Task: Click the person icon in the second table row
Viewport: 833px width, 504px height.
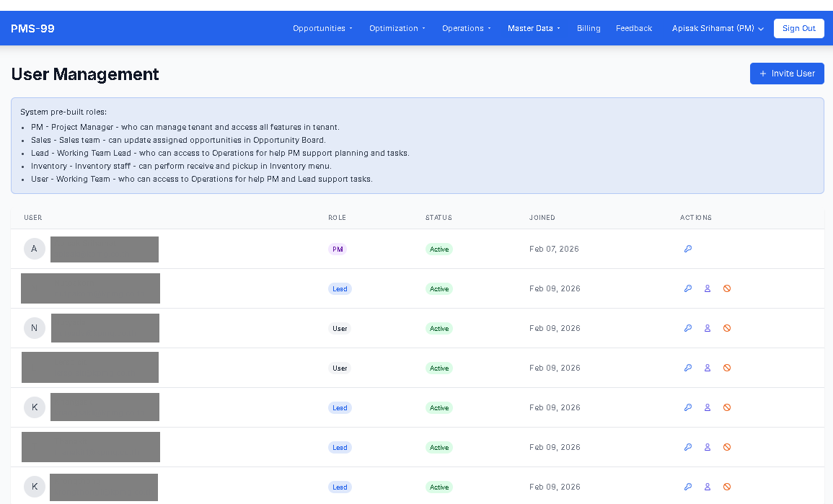Action: pos(708,288)
